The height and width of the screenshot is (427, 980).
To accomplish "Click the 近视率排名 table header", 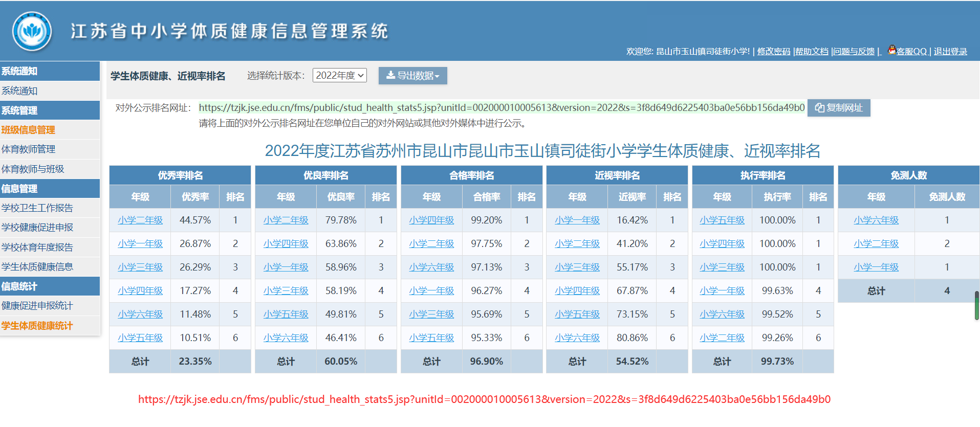I will click(617, 175).
